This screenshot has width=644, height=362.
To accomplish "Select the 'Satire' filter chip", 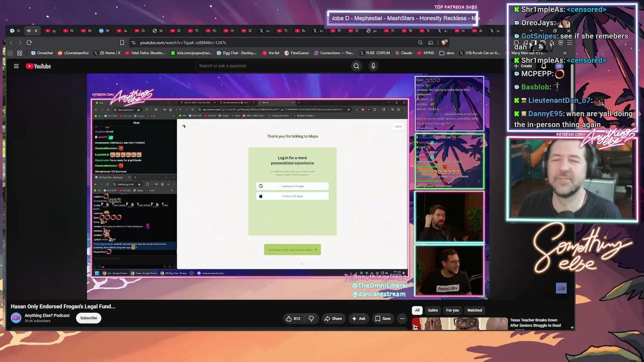I will tap(433, 310).
